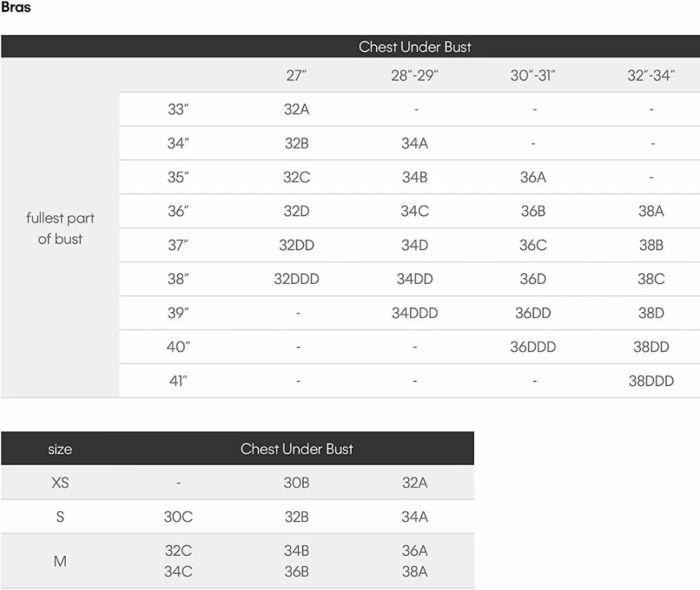Click the Bras heading
Screen dimensions: 700x590
tap(16, 7)
